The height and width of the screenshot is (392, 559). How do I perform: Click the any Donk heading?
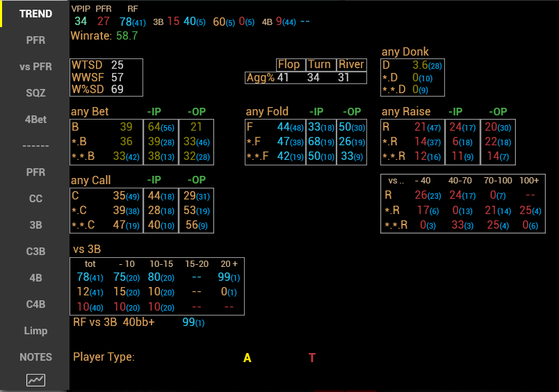point(405,51)
